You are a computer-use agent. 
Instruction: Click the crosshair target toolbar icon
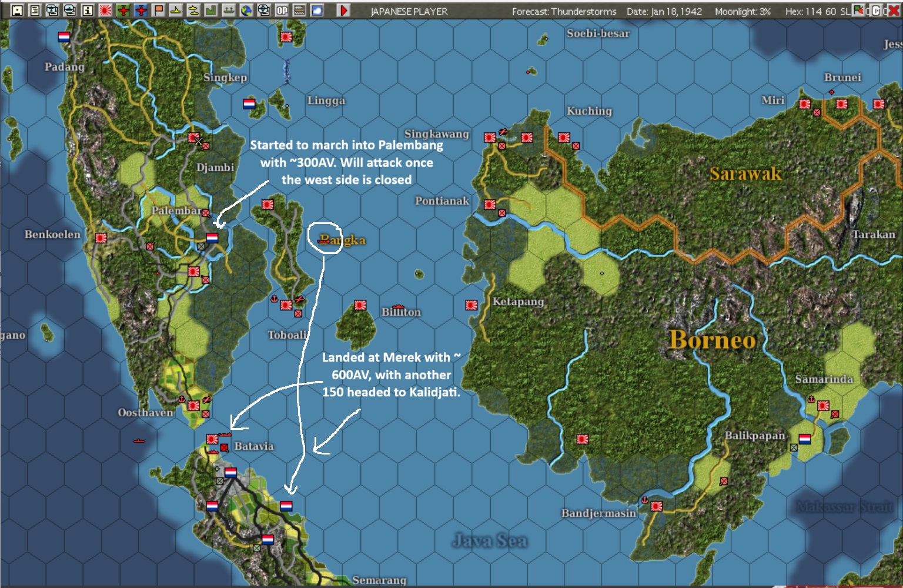tap(264, 10)
